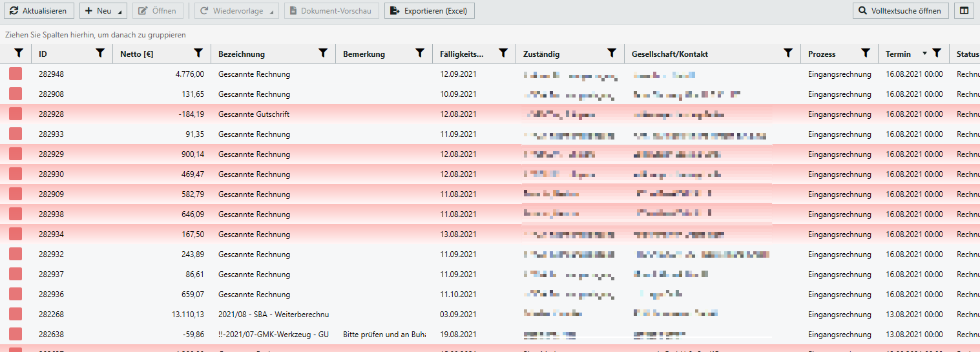Viewport: 980px width, 352px height.
Task: Click red status swatch of row 282948
Action: (16, 74)
